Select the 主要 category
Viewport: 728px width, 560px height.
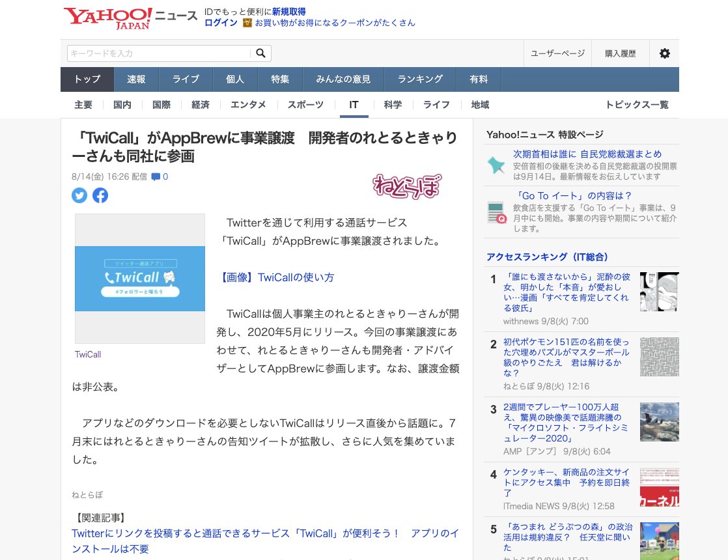pos(83,105)
